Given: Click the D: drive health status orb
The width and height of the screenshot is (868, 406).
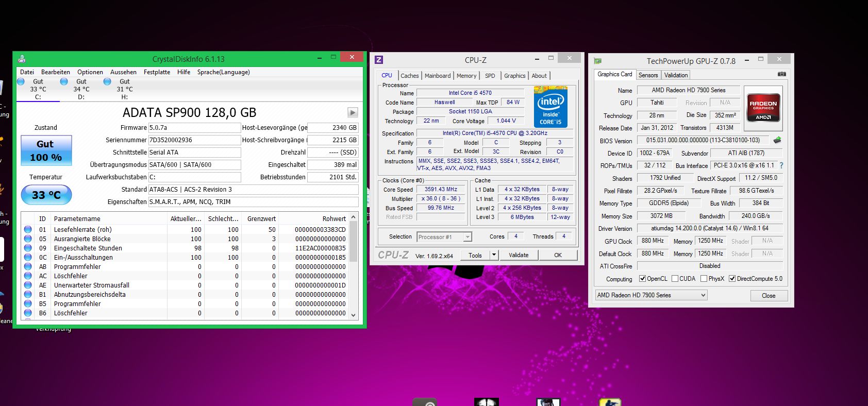Looking at the screenshot, I should pos(64,81).
